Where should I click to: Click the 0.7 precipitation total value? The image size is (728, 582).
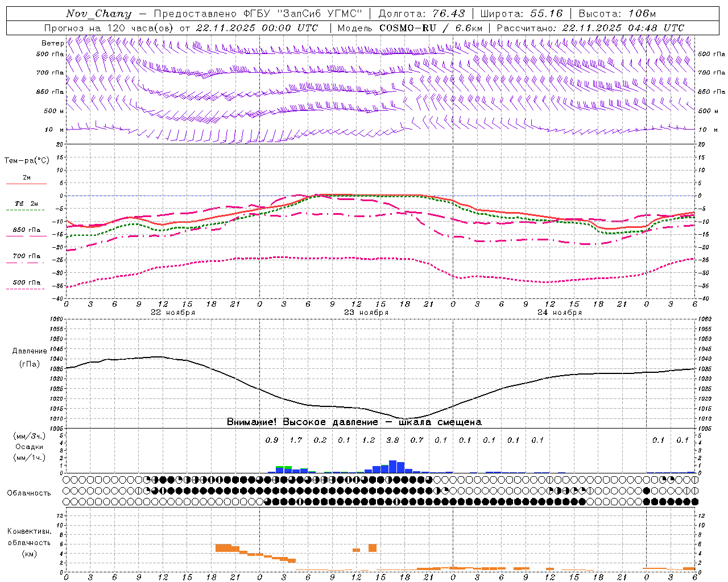tap(417, 440)
